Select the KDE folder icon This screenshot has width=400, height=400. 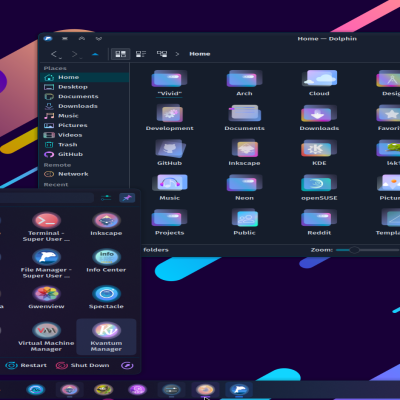319,149
